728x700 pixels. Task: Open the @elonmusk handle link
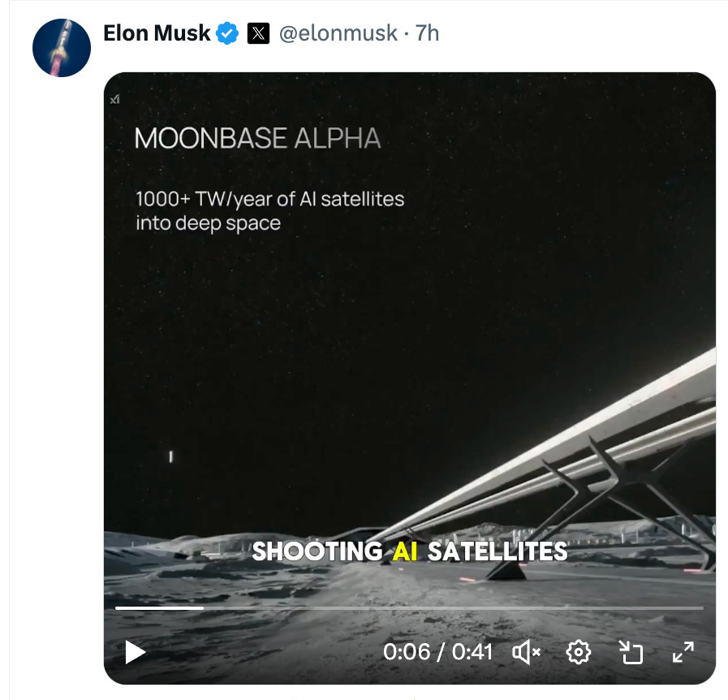pyautogui.click(x=338, y=33)
